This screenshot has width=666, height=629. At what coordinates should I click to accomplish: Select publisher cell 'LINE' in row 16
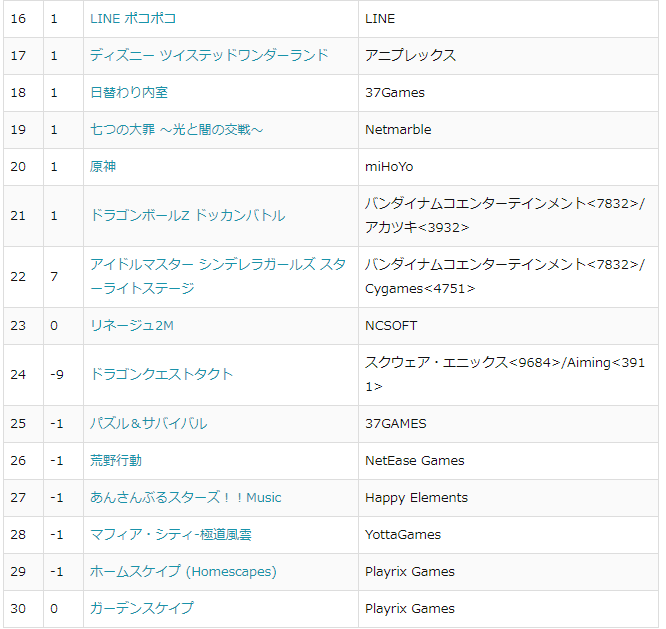click(x=508, y=19)
